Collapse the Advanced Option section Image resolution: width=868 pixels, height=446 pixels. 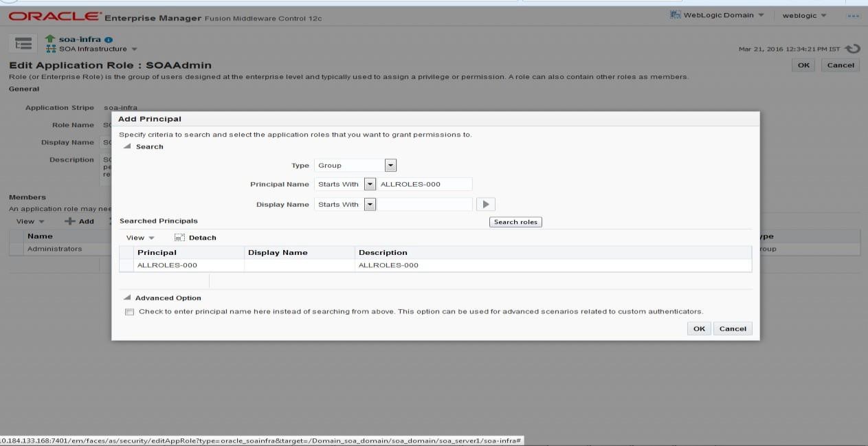click(x=126, y=298)
